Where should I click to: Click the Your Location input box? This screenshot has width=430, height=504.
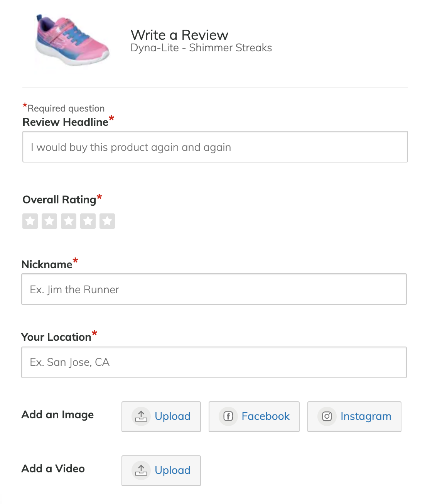214,362
